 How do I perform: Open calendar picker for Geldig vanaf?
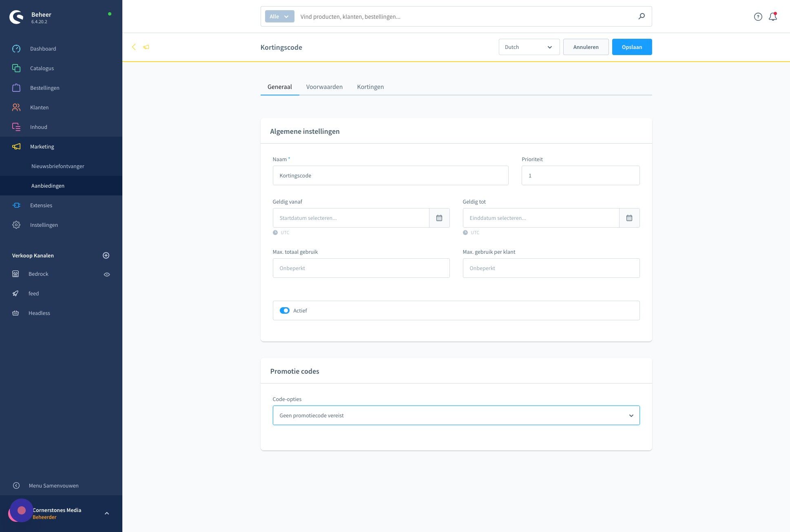(x=439, y=218)
